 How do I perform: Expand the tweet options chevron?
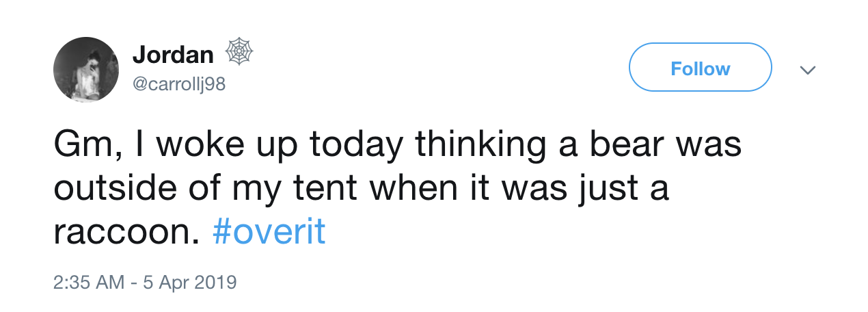[808, 70]
